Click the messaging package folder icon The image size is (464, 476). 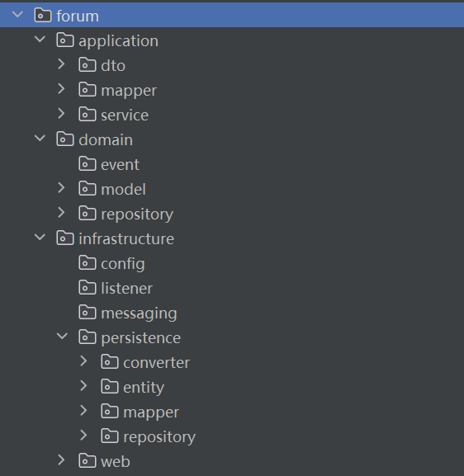click(x=88, y=312)
